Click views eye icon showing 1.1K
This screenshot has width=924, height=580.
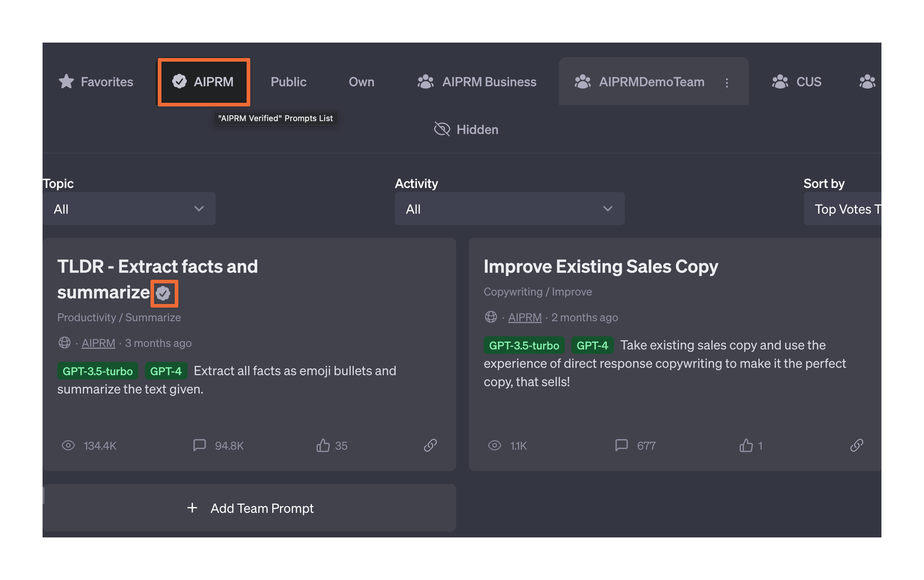click(x=494, y=445)
